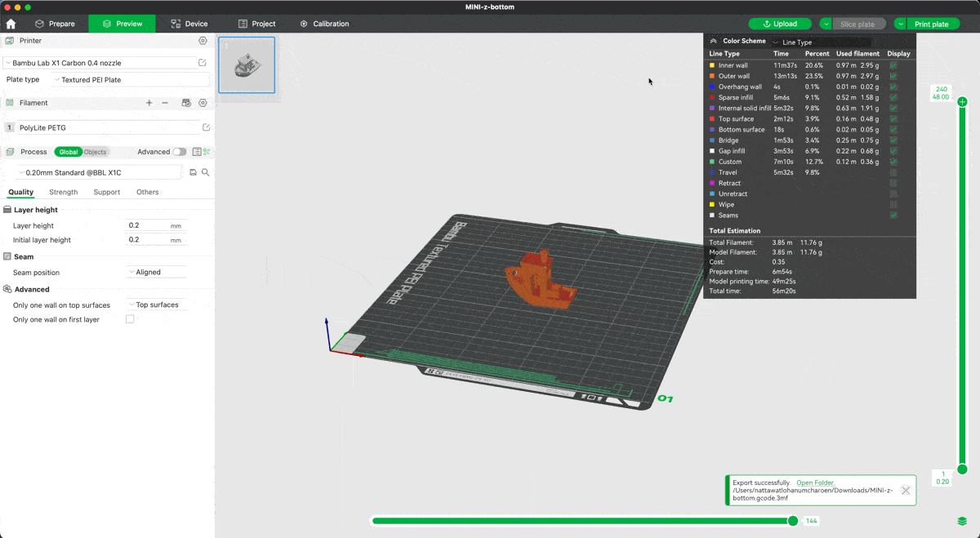
Task: Enable Only one wall on first layer
Action: tap(130, 319)
